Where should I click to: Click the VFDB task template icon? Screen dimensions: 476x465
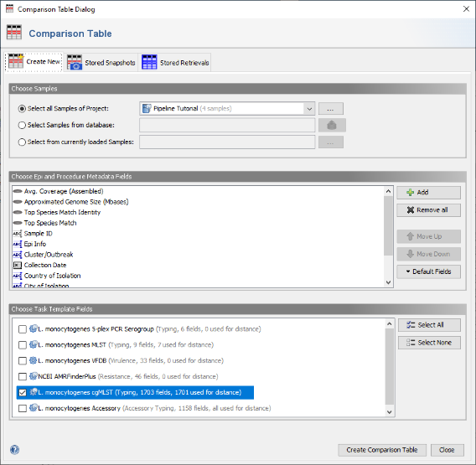(33, 360)
